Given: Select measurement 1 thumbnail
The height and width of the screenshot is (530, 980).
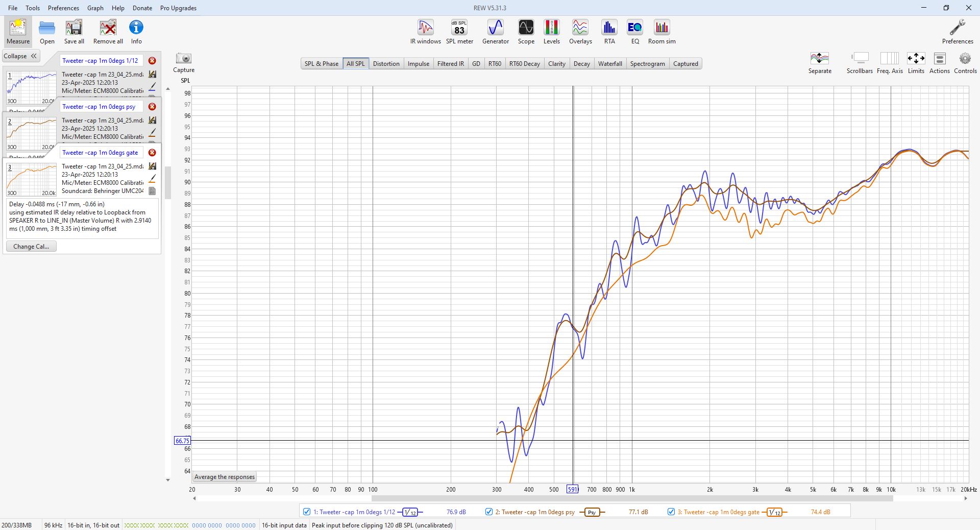Looking at the screenshot, I should (31, 87).
